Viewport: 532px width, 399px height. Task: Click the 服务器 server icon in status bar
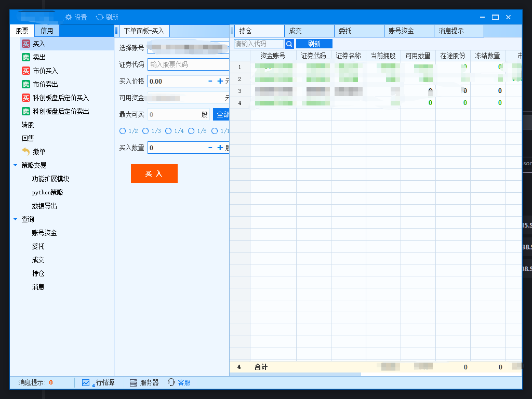click(x=134, y=383)
